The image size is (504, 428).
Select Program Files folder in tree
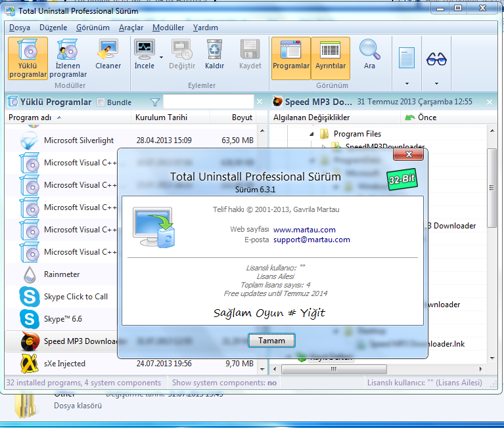pyautogui.click(x=357, y=134)
